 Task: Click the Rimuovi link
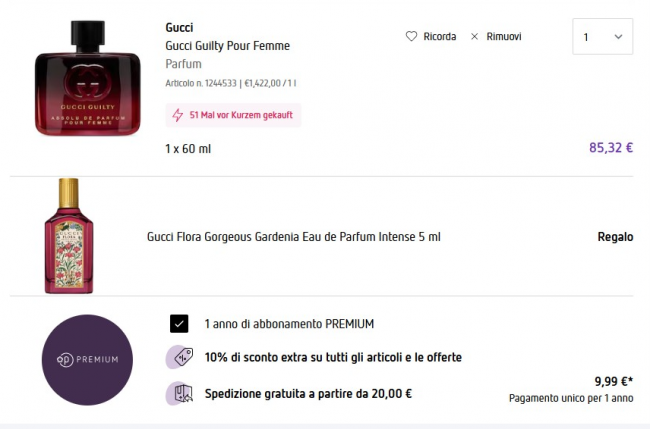[503, 37]
